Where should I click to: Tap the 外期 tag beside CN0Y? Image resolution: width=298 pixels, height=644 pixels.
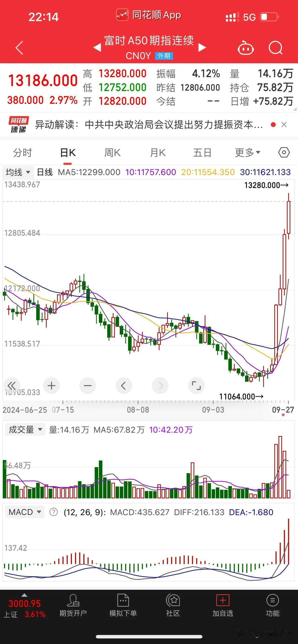pyautogui.click(x=164, y=56)
